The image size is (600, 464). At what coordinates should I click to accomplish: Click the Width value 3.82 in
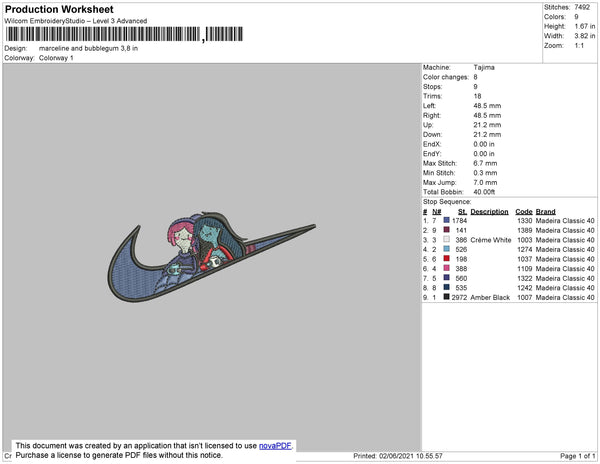click(x=585, y=36)
